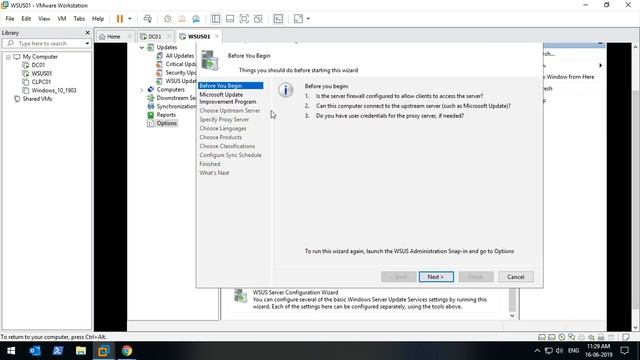Open Chrome from the taskbar
Screen dimensions: 640x360
coord(127,351)
